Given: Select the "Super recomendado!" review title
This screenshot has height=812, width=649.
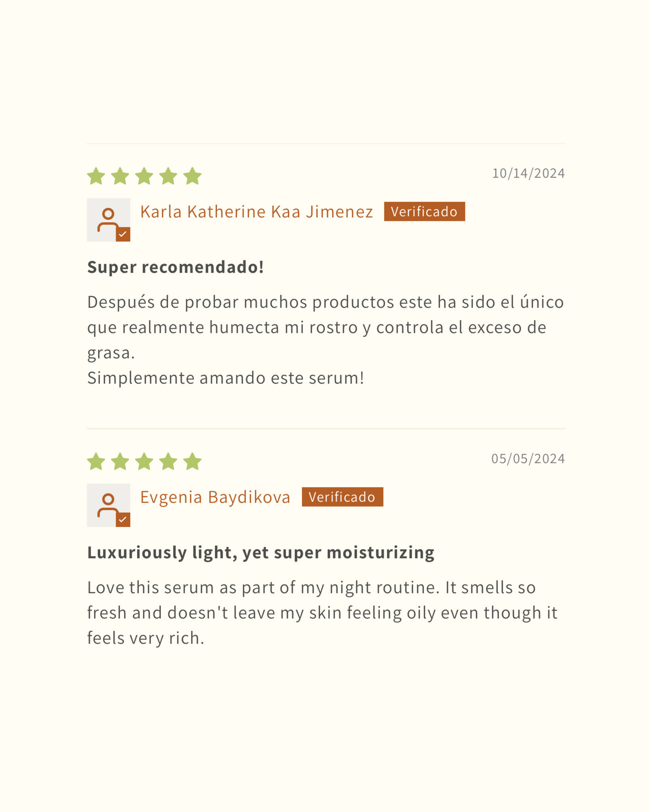Looking at the screenshot, I should 175,267.
